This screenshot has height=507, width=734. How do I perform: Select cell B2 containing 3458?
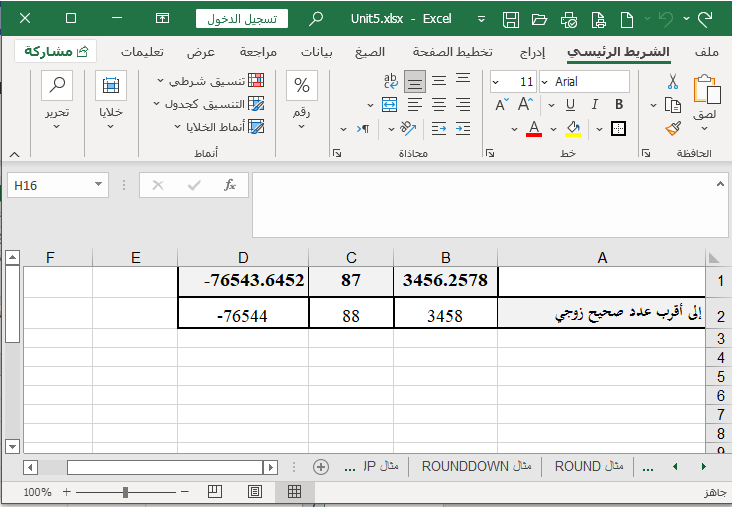445,315
